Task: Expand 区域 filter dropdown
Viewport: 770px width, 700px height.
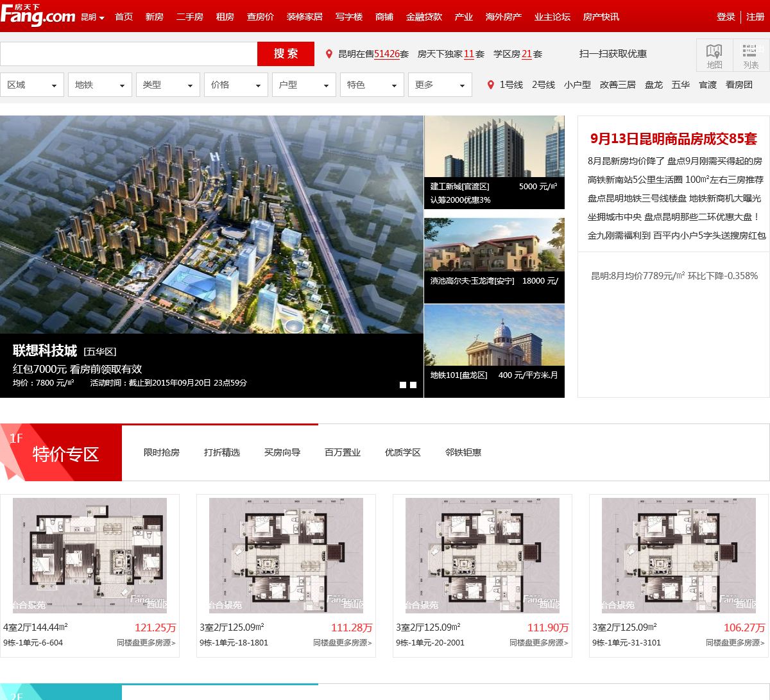Action: (32, 85)
